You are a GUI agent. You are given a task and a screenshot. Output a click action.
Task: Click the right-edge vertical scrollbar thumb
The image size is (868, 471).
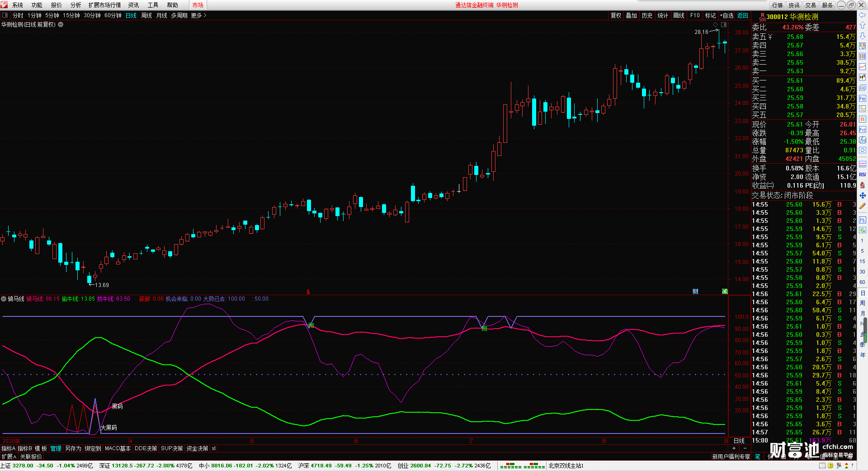tap(865, 330)
